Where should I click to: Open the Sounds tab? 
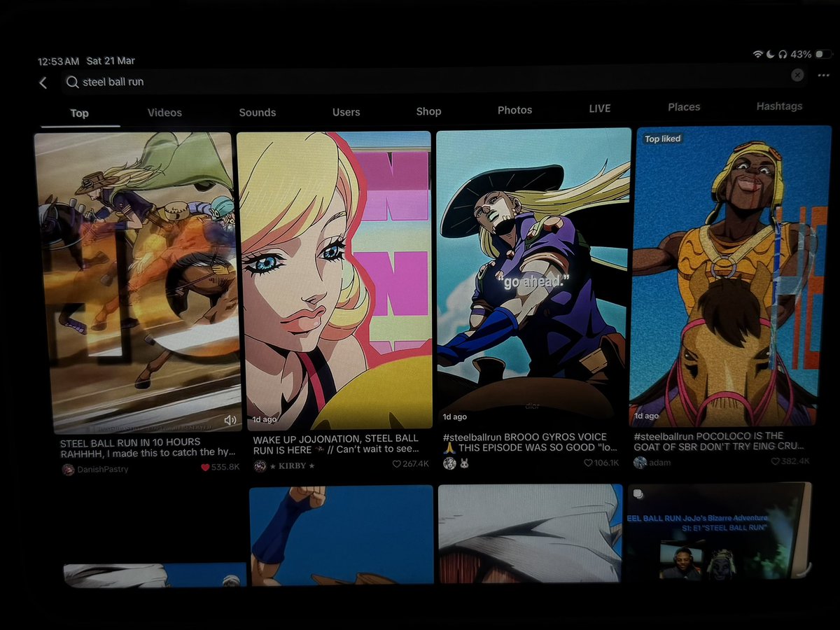pyautogui.click(x=258, y=112)
